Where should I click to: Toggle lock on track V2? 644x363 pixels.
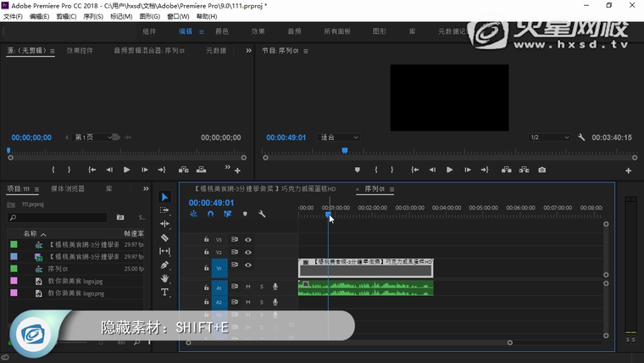coord(206,252)
